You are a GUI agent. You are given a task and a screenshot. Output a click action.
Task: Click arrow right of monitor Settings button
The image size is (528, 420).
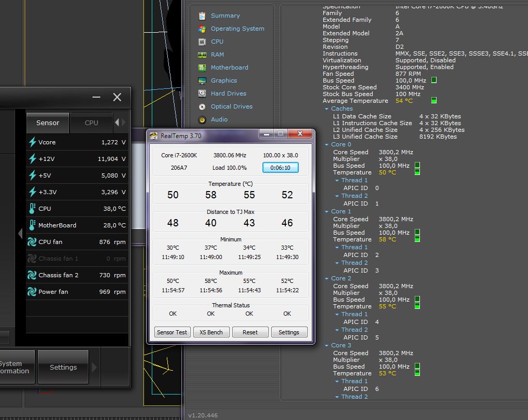click(x=94, y=367)
